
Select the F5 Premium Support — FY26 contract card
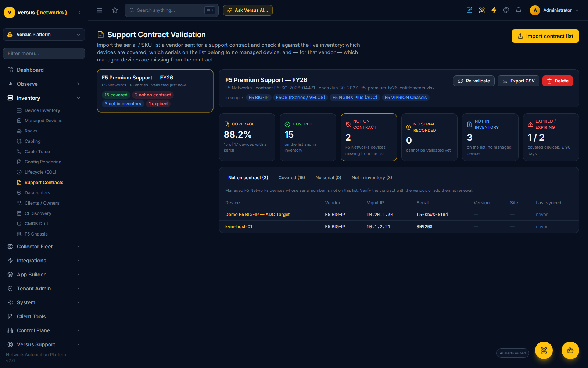(x=155, y=91)
